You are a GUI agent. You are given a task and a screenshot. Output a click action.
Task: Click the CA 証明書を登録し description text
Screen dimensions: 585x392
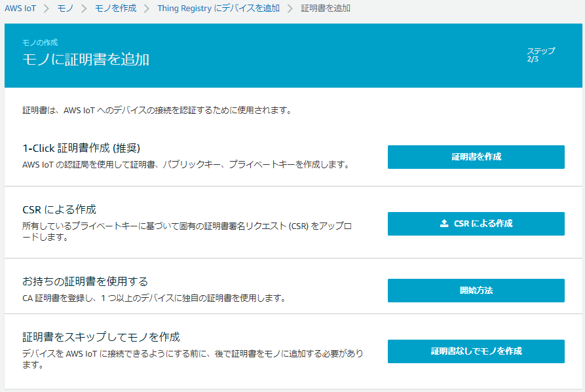(155, 298)
